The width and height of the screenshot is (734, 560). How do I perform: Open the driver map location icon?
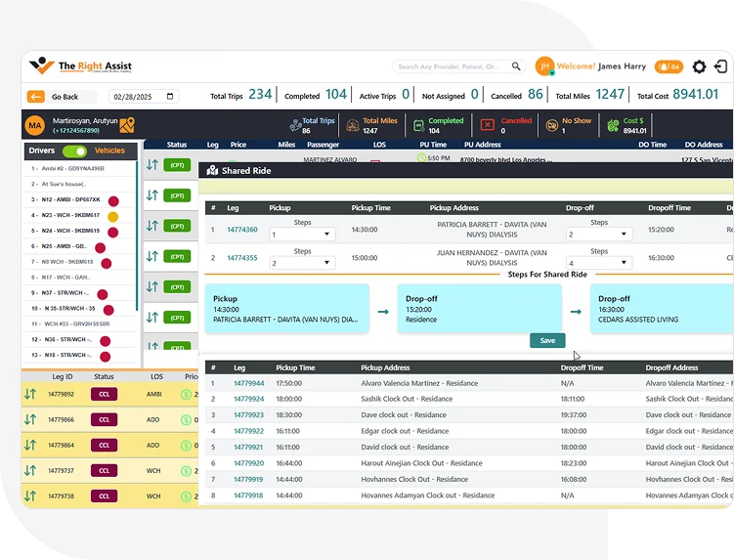(127, 125)
